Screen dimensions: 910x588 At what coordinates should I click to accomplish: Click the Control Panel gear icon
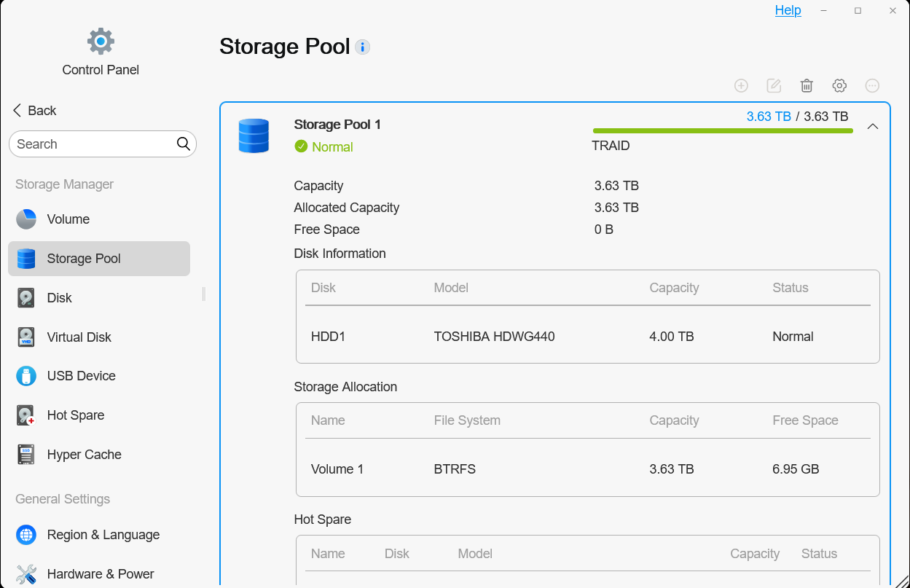pos(101,42)
